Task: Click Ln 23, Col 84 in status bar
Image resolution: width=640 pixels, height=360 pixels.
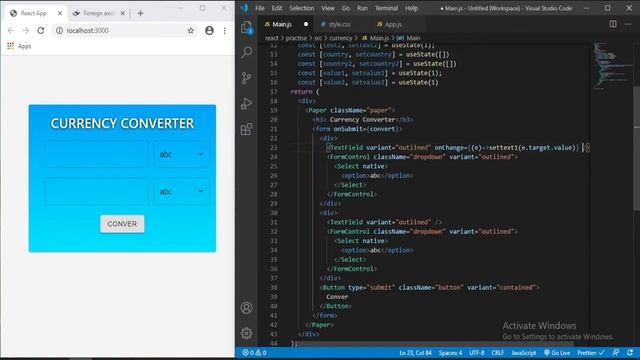Action: [415, 353]
